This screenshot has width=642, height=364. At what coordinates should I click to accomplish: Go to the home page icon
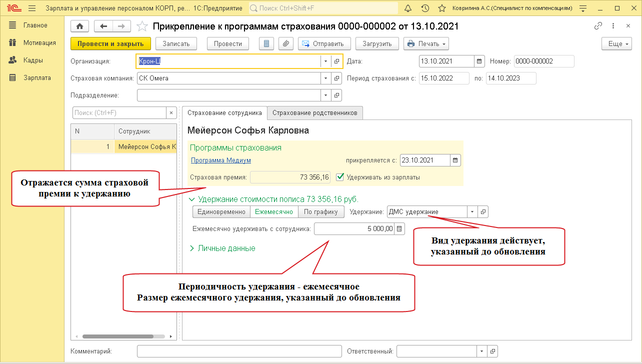pyautogui.click(x=80, y=26)
